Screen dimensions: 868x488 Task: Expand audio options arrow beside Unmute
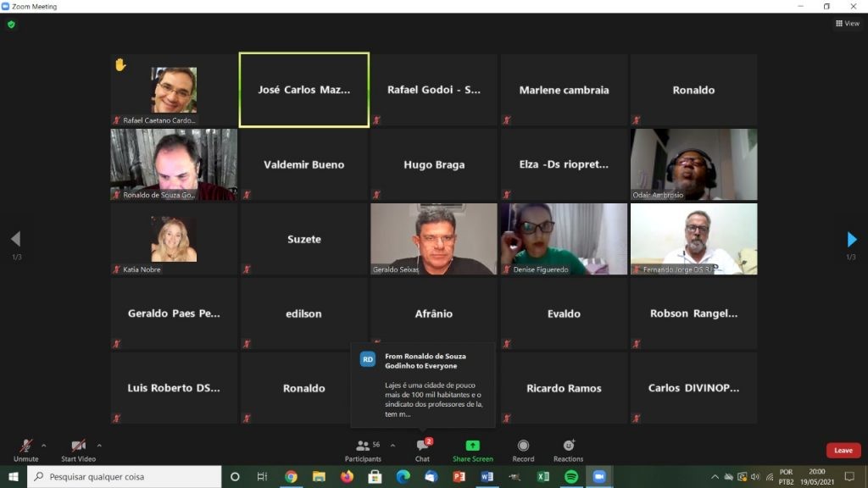click(x=44, y=445)
